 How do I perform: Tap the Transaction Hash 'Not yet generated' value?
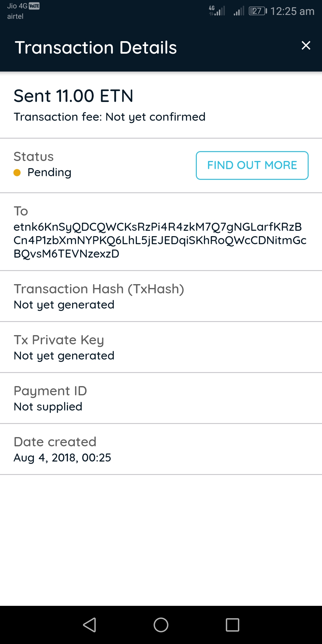(64, 305)
